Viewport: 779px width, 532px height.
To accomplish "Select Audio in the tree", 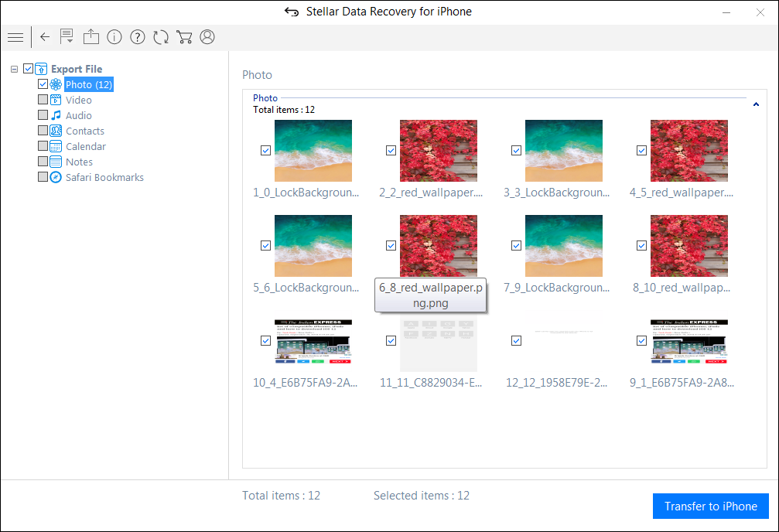I will pos(78,115).
